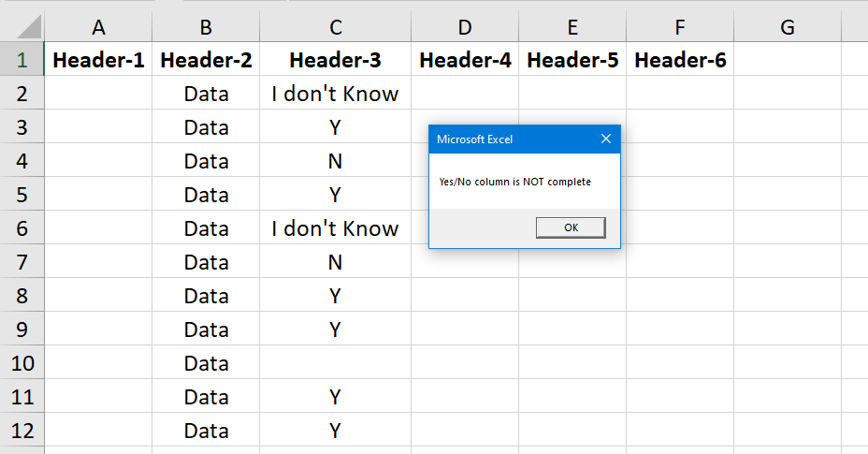Select the Data cell in row 7

click(206, 262)
